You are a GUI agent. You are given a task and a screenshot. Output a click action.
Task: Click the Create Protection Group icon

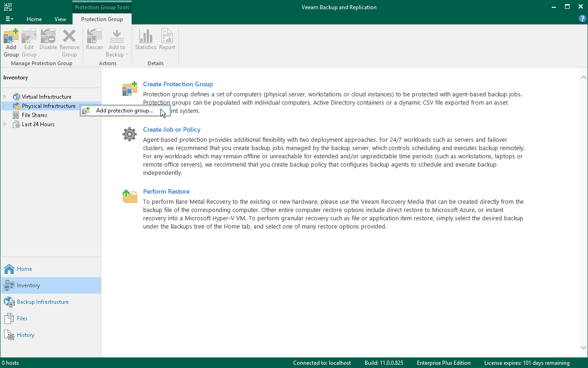pyautogui.click(x=130, y=89)
